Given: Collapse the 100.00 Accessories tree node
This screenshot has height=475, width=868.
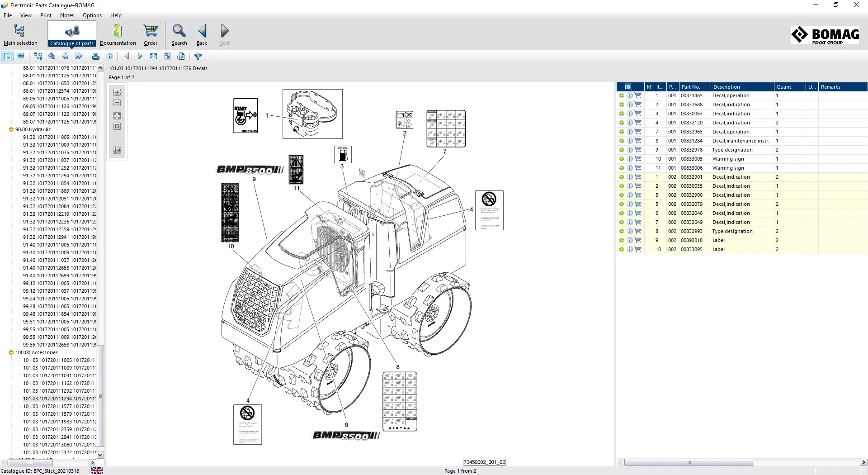Looking at the screenshot, I should pyautogui.click(x=11, y=352).
